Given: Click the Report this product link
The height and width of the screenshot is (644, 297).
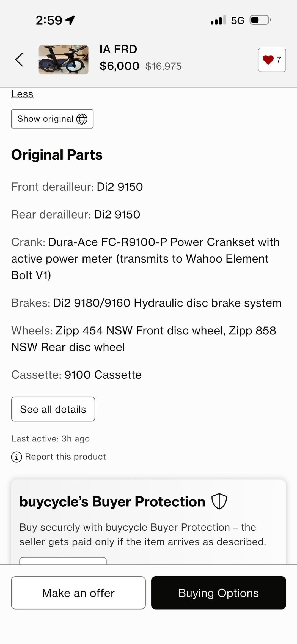Looking at the screenshot, I should pos(65,457).
